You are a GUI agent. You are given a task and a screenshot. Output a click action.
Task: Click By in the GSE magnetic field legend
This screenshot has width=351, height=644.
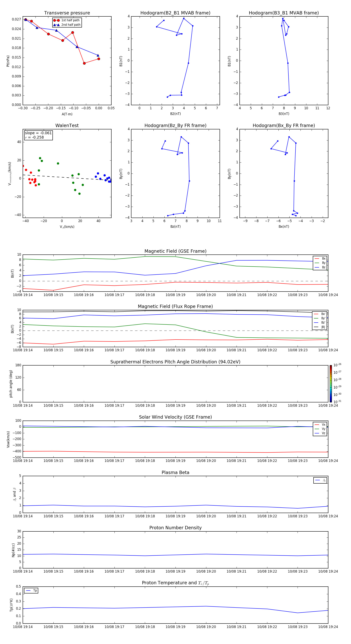tap(320, 263)
